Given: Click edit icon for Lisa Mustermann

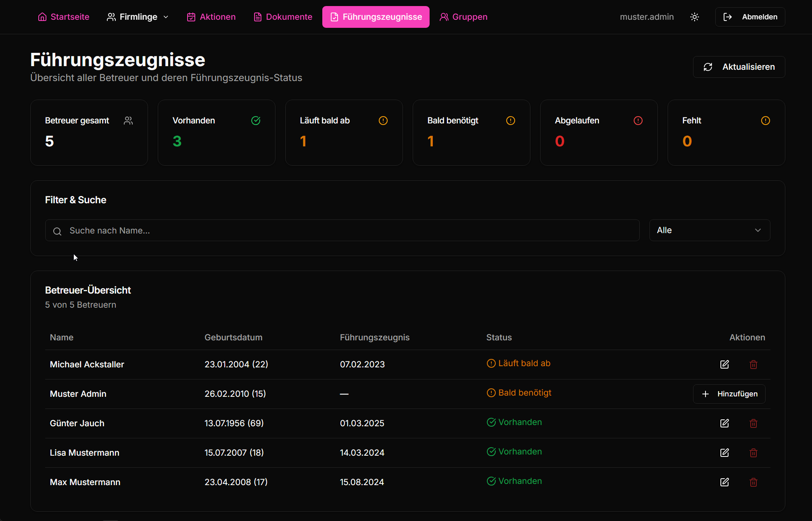Looking at the screenshot, I should (x=724, y=453).
